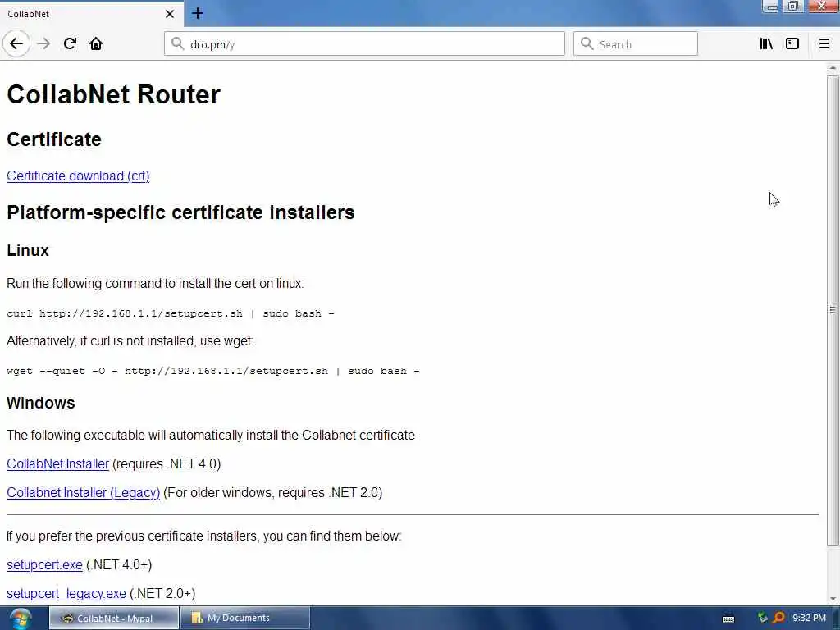
Task: Go back to the previous page
Action: tap(16, 43)
